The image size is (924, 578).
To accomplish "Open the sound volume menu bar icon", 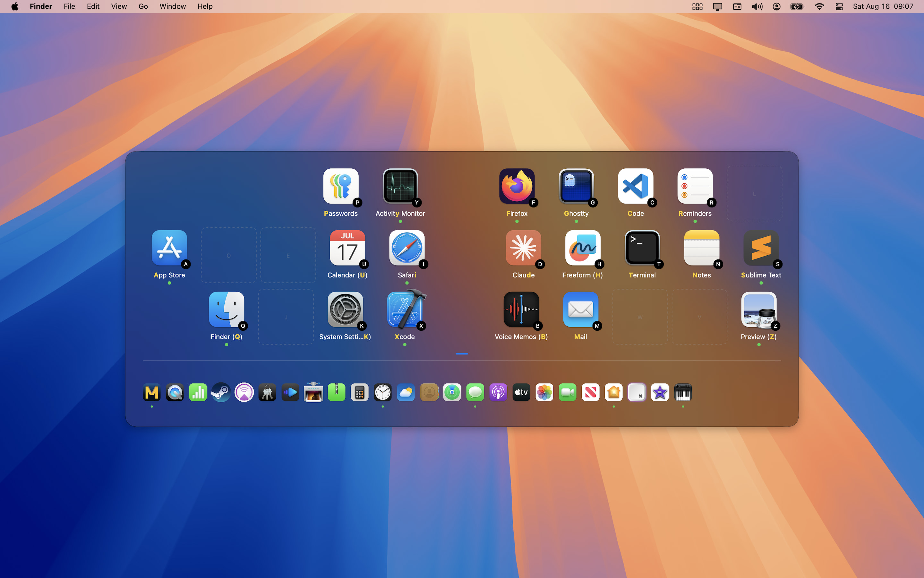I will tap(757, 6).
